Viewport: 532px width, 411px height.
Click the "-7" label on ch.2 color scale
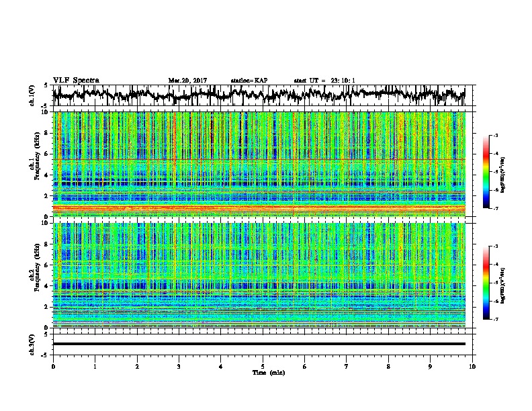pos(496,320)
